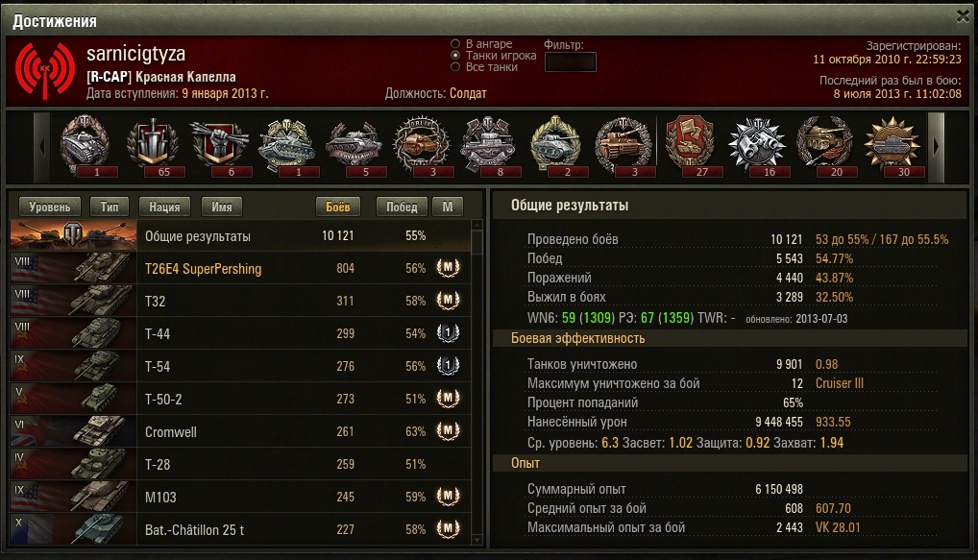
Task: Click the binoculars medal showing 16
Action: [x=757, y=146]
